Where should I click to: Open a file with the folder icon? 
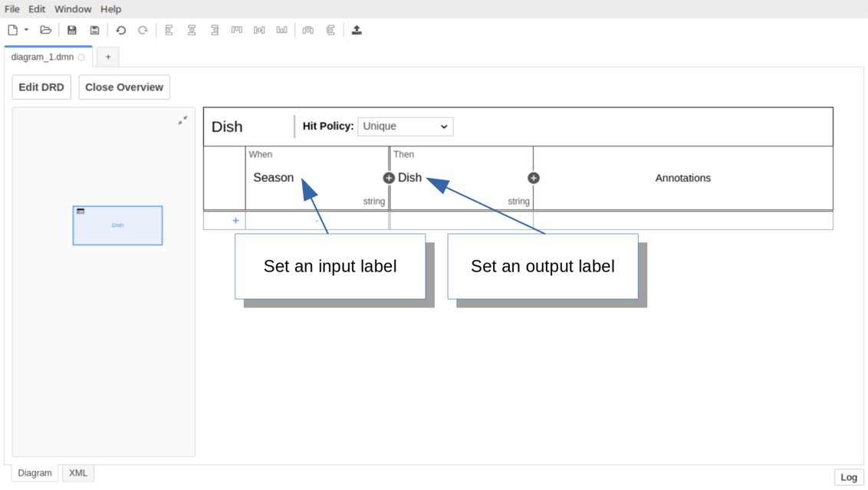tap(46, 30)
